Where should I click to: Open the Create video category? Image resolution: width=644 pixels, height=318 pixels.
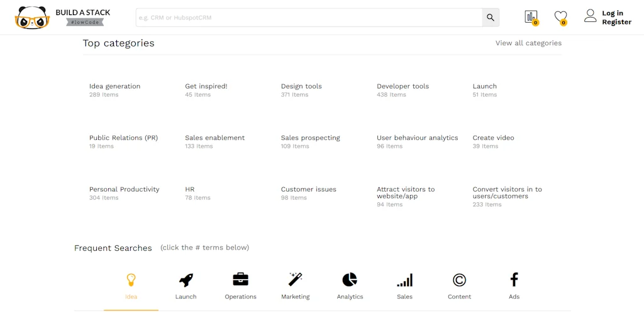tap(493, 138)
